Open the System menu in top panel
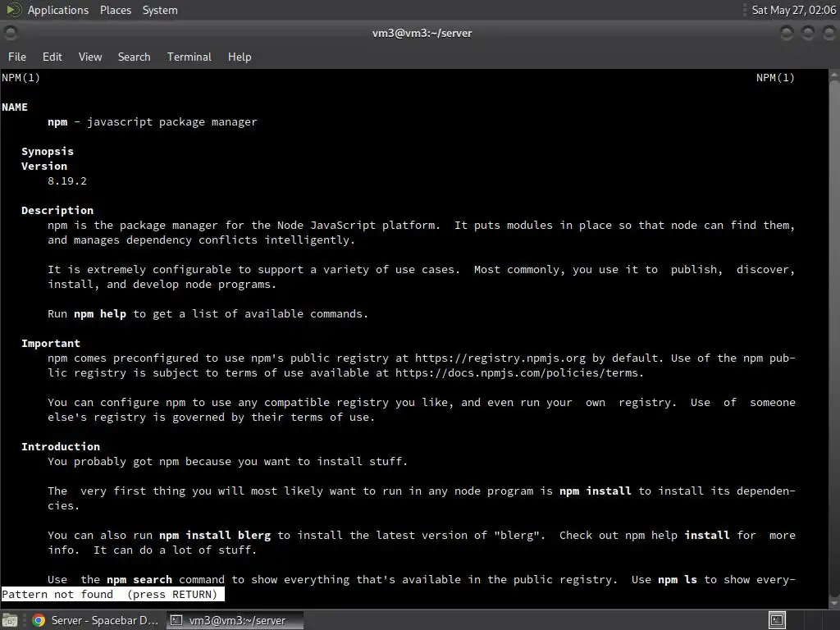Viewport: 840px width, 630px height. [x=160, y=10]
